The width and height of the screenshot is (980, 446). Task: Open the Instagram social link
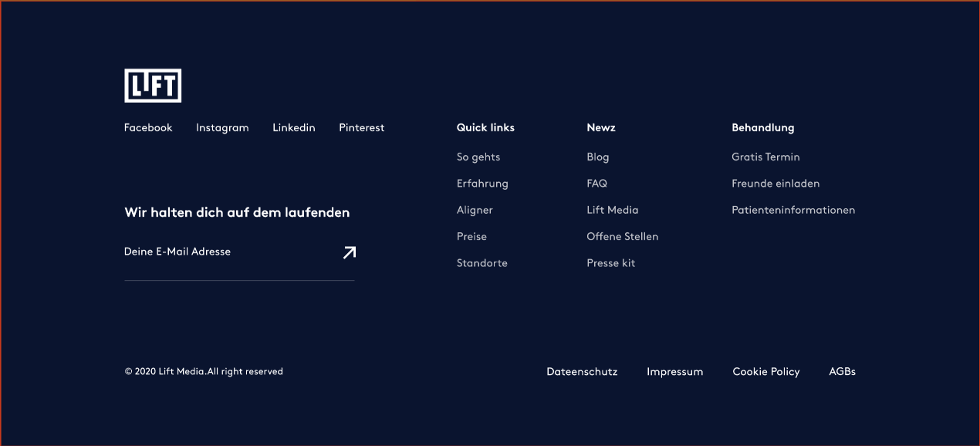point(222,127)
